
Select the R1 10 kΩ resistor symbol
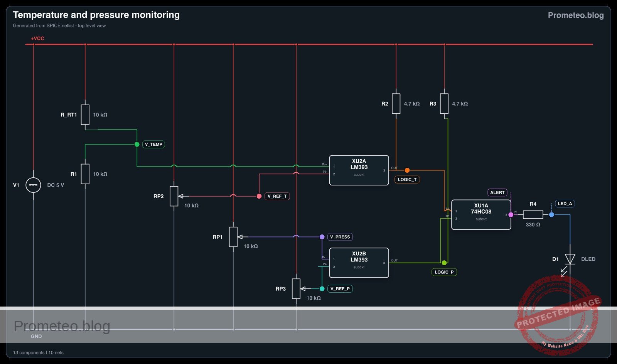[85, 174]
